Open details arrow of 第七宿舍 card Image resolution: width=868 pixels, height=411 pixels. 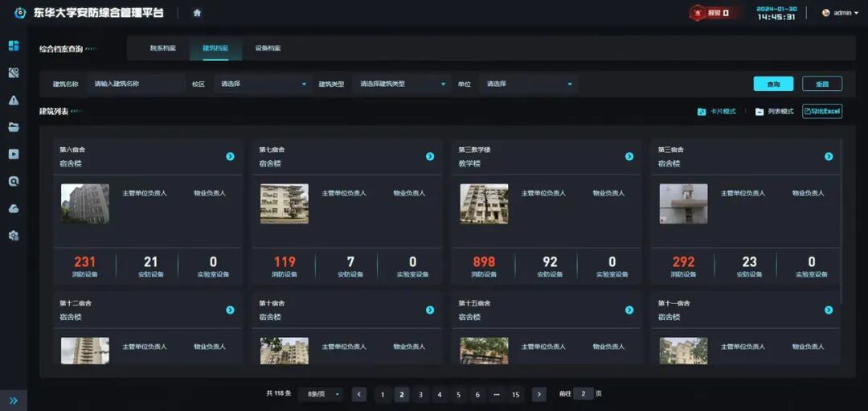(429, 156)
